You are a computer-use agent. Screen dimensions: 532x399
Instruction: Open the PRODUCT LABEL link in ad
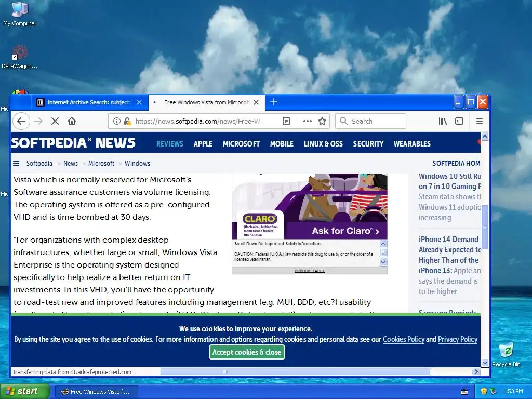[310, 271]
